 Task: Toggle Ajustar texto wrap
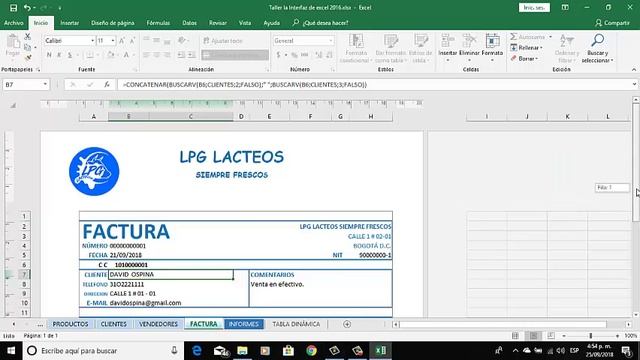point(223,41)
